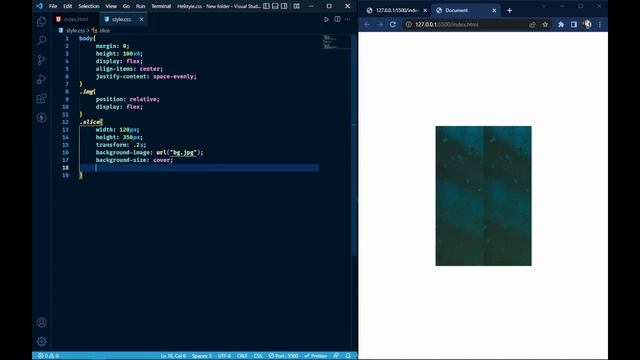Split the editor to the right

click(x=337, y=19)
